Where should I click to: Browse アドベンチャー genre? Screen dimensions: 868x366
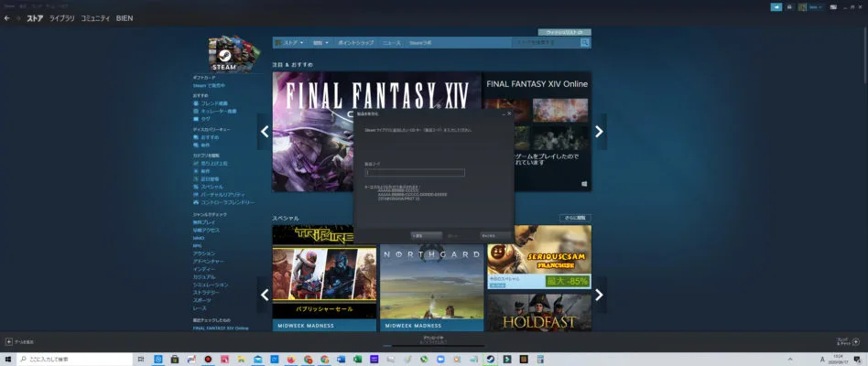[208, 261]
